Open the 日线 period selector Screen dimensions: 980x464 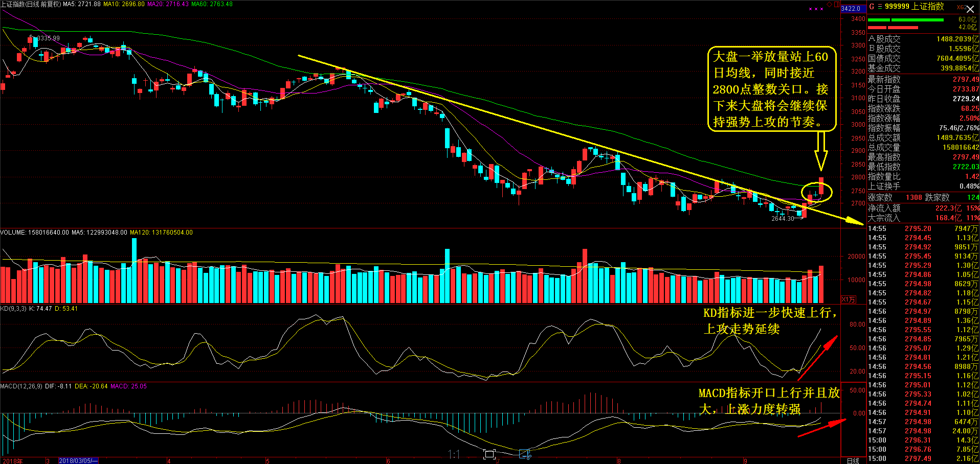[x=853, y=460]
